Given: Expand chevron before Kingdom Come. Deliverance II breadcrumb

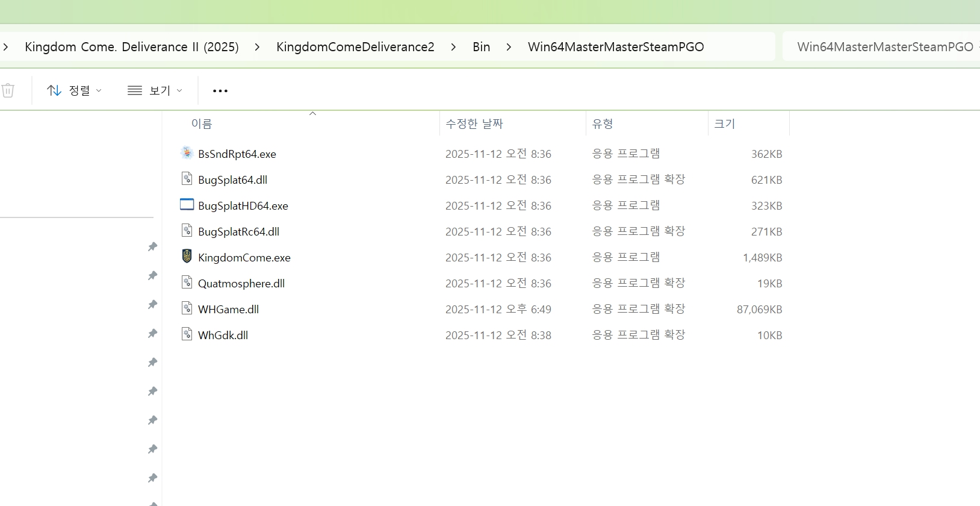Looking at the screenshot, I should pyautogui.click(x=5, y=47).
